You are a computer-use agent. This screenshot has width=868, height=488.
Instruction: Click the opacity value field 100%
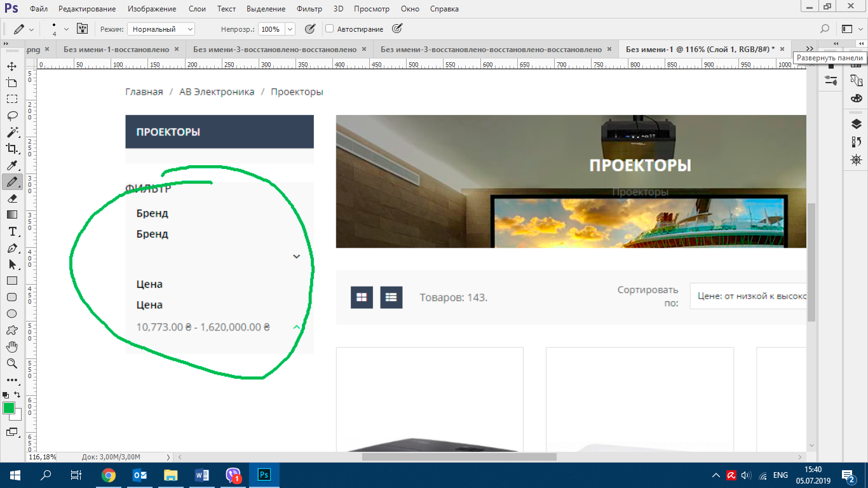(270, 29)
